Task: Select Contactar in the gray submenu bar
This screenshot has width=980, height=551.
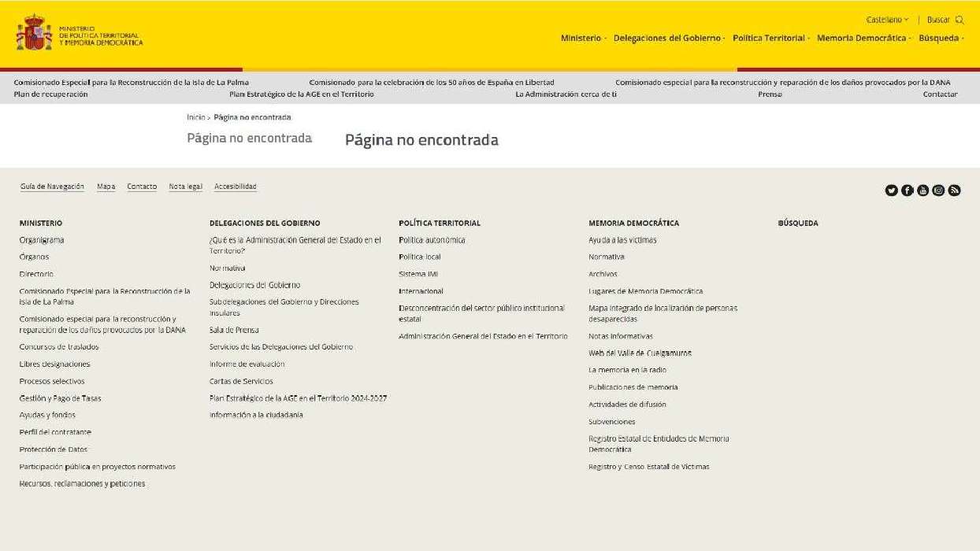Action: click(940, 94)
